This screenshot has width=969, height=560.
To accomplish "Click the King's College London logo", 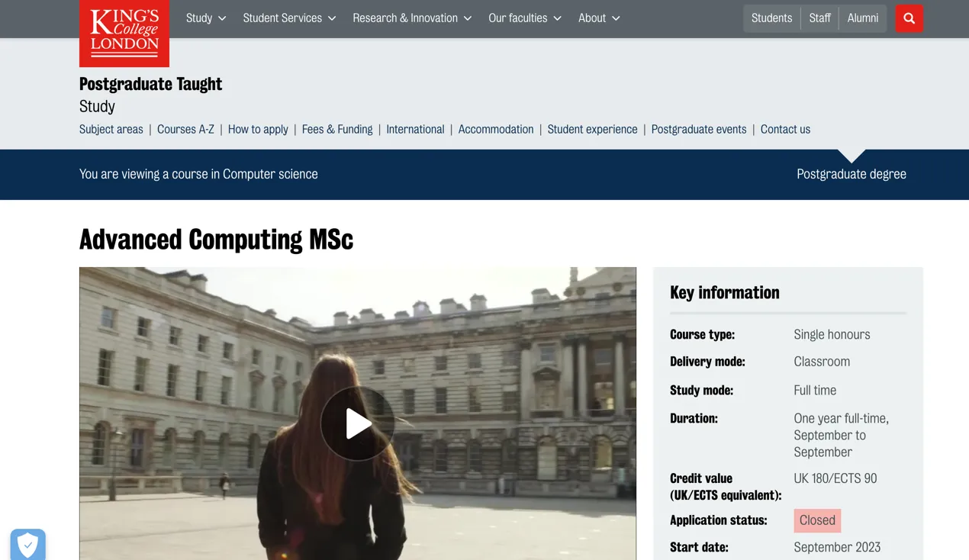I will click(x=124, y=33).
